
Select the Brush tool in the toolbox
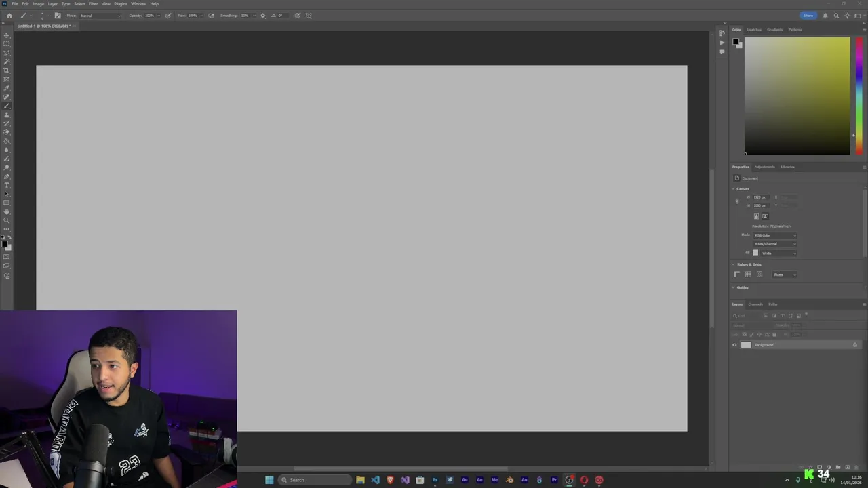[7, 106]
